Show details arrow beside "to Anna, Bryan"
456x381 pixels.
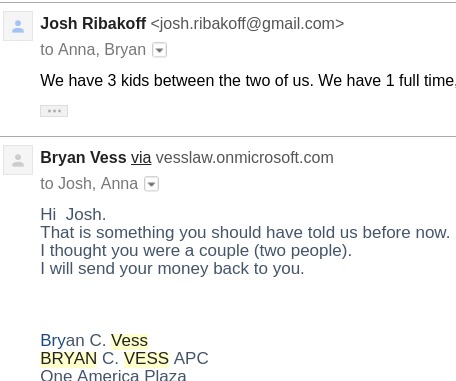(159, 50)
